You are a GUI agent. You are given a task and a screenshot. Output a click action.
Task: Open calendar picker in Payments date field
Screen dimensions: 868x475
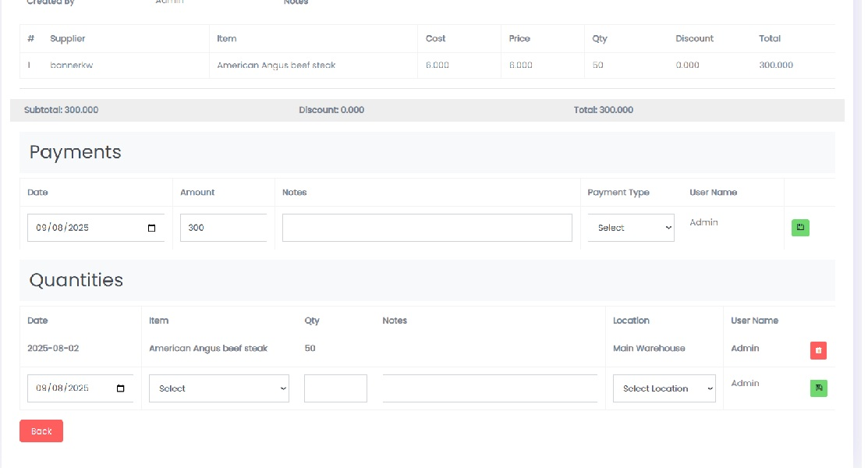tap(151, 229)
